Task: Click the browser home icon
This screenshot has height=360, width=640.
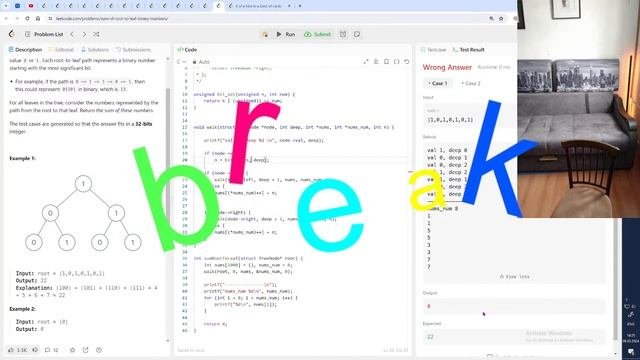Action: point(38,18)
